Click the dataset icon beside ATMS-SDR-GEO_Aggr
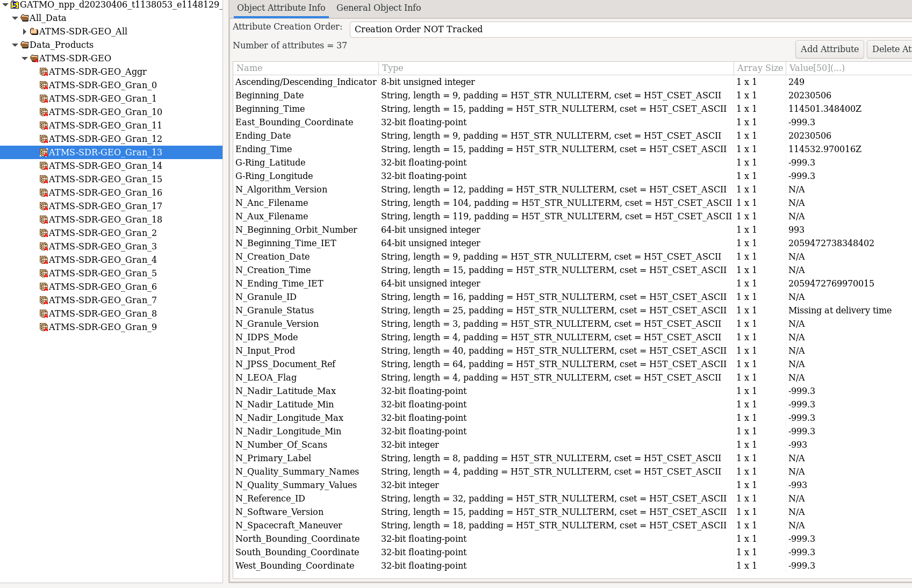 pyautogui.click(x=44, y=71)
